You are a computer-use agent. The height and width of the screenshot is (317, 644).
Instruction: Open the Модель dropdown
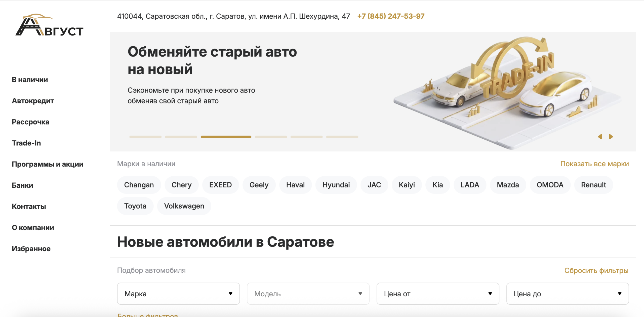(x=308, y=294)
